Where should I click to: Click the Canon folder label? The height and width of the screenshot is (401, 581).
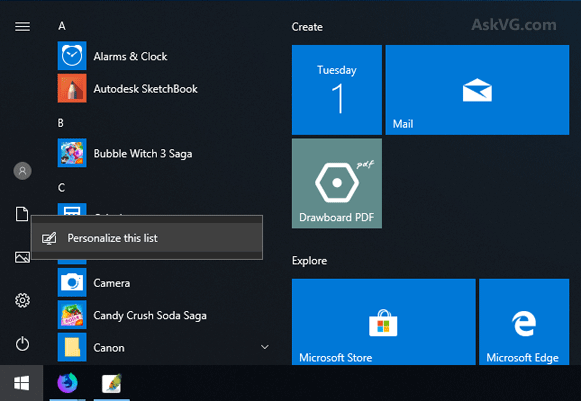click(109, 348)
